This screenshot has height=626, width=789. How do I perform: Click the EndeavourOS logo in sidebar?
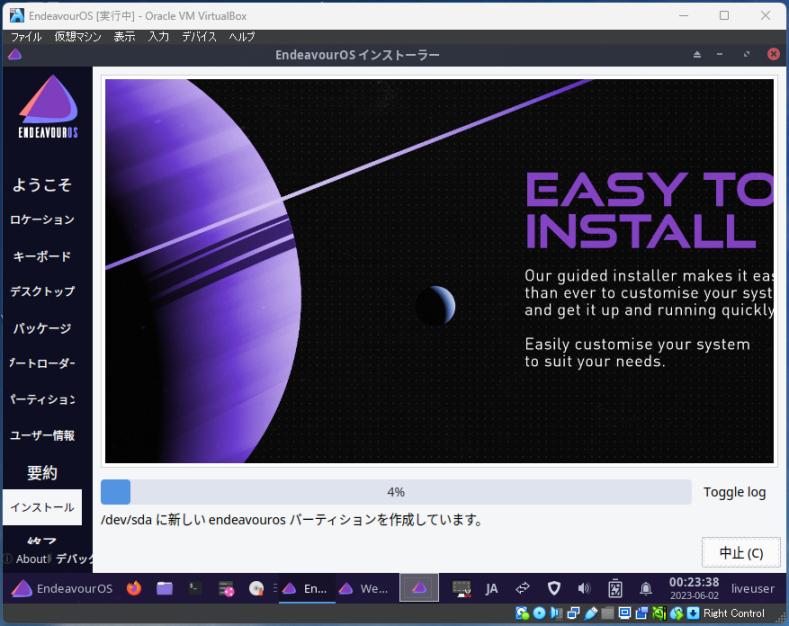coord(48,106)
